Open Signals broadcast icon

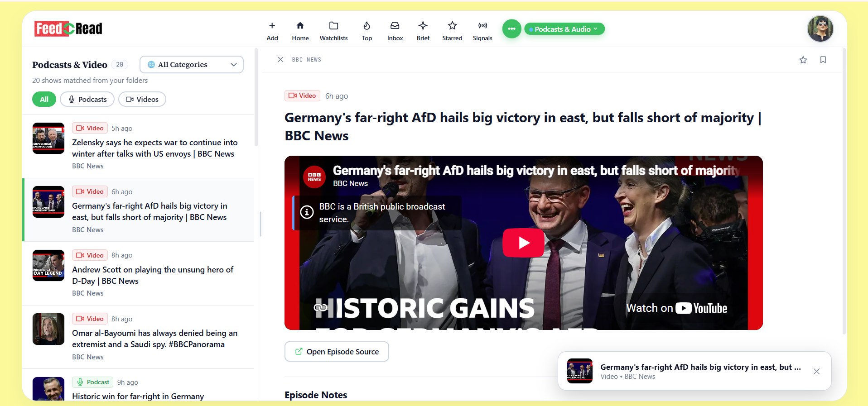[x=482, y=26]
